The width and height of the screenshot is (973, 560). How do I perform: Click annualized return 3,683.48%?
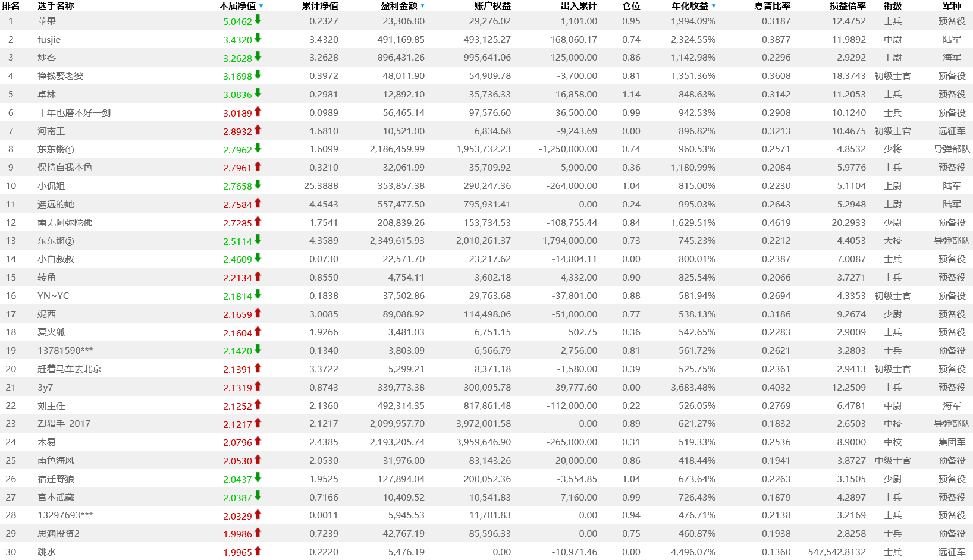pos(693,388)
